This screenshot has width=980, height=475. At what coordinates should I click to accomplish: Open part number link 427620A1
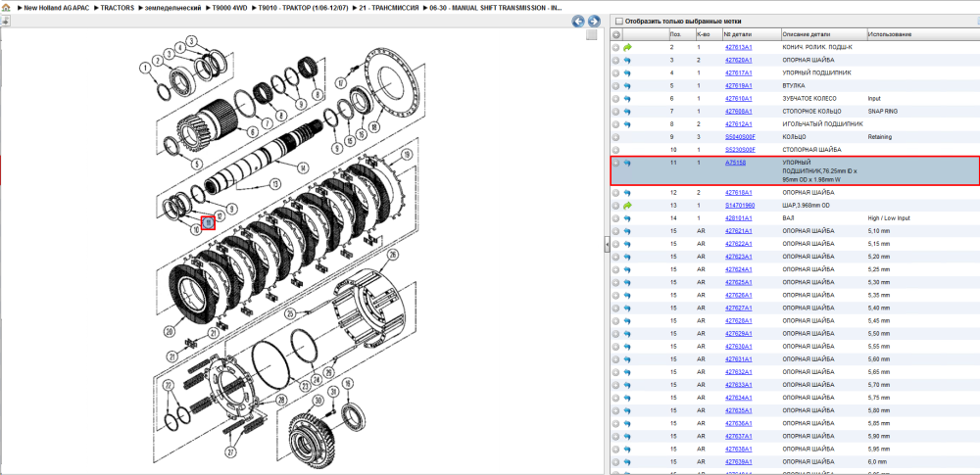tap(738, 60)
